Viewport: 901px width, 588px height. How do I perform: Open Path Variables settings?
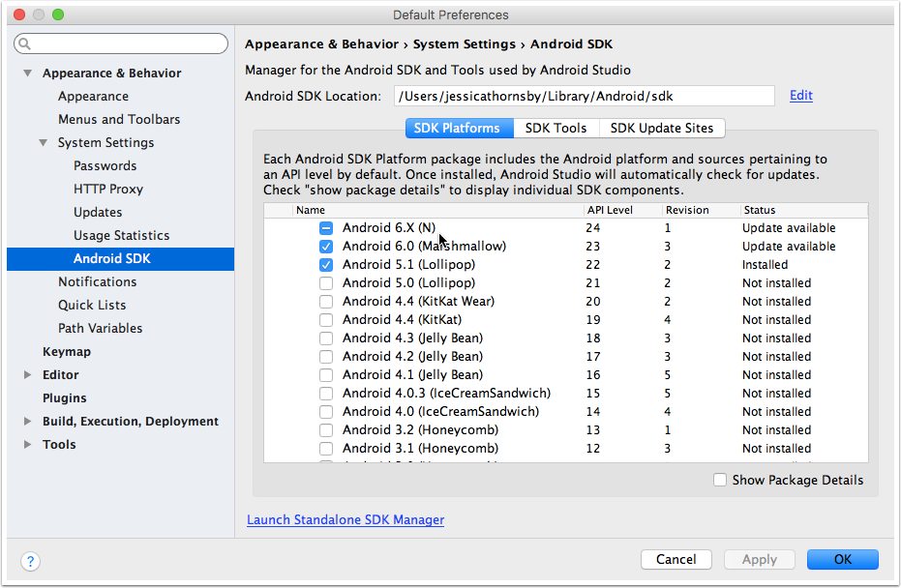(100, 329)
